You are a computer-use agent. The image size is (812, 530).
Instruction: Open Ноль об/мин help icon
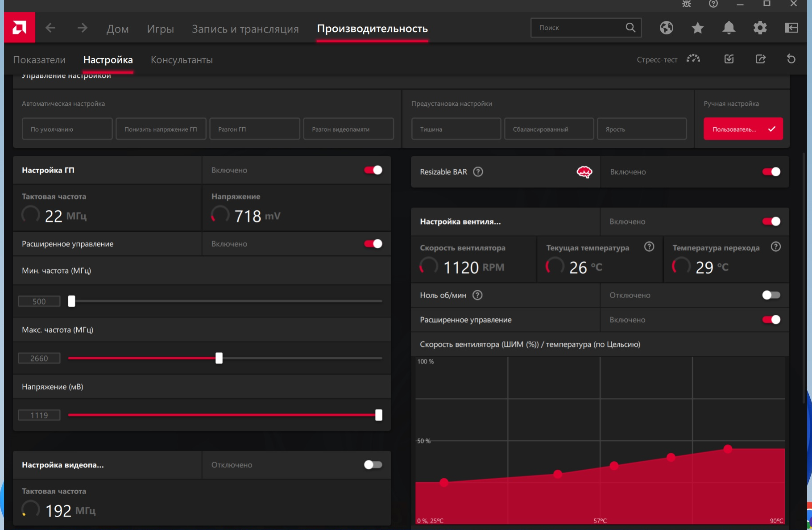[x=477, y=295]
